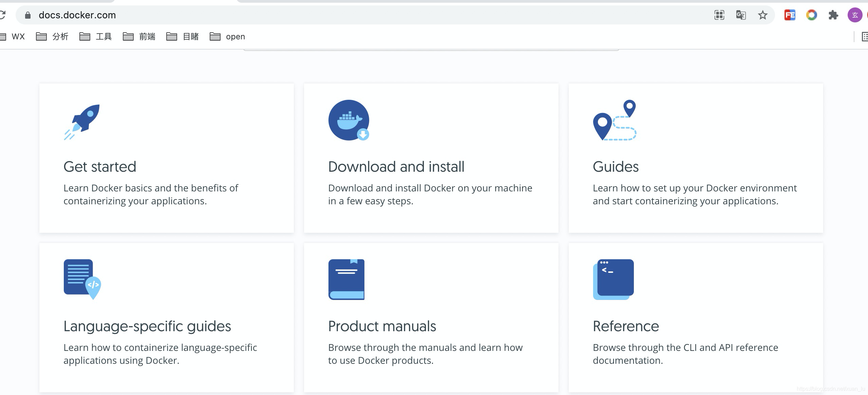This screenshot has height=395, width=868.
Task: Open the 前端 bookmarks folder
Action: pos(139,36)
